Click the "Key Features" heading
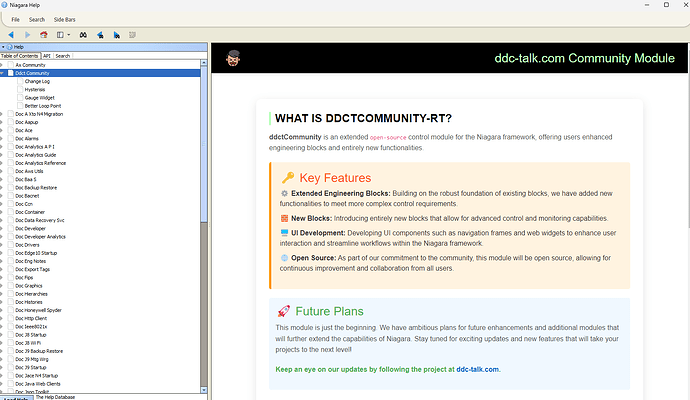 pos(335,178)
